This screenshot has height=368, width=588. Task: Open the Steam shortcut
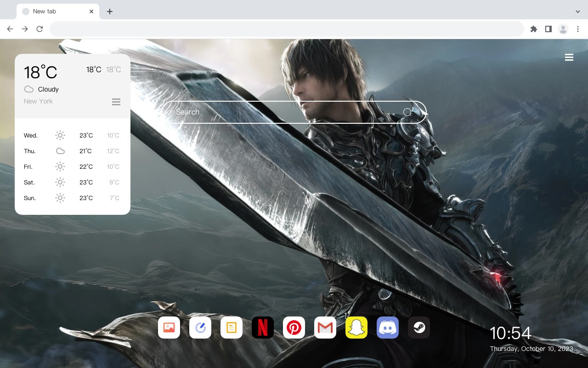click(419, 328)
